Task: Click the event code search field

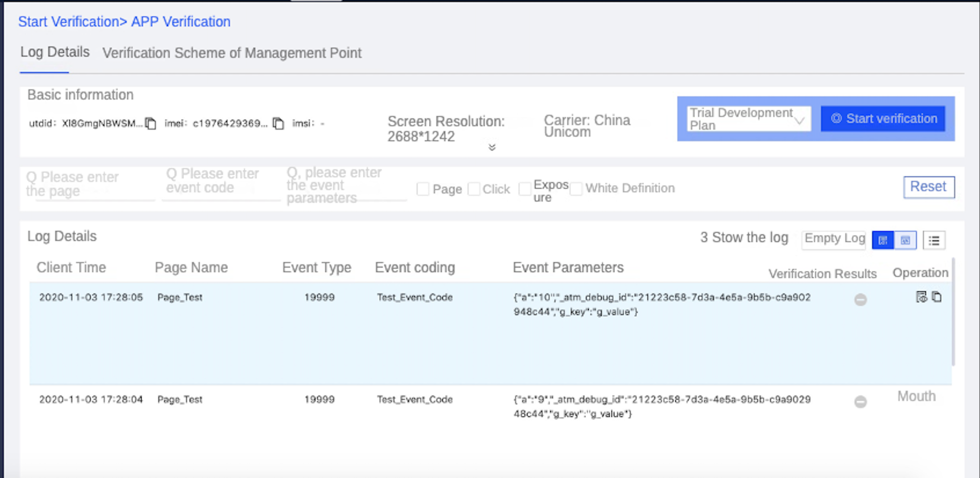Action: tap(221, 185)
